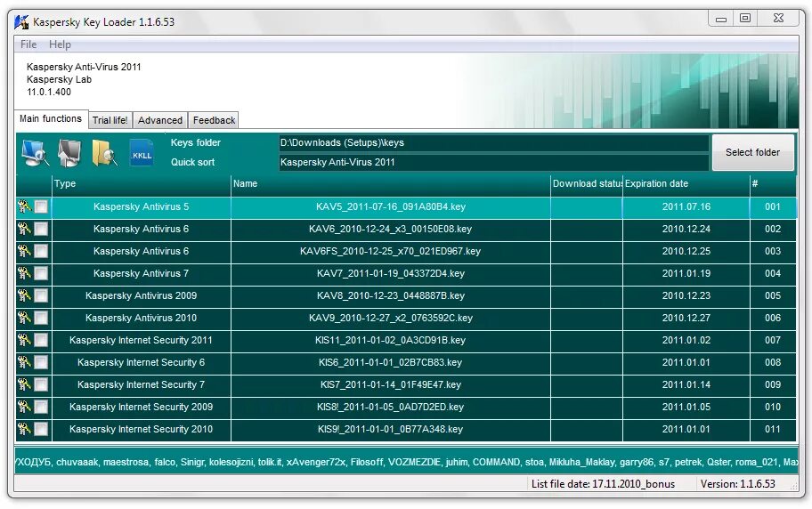Check Kaspersky Internet Security 2009 box

(41, 407)
